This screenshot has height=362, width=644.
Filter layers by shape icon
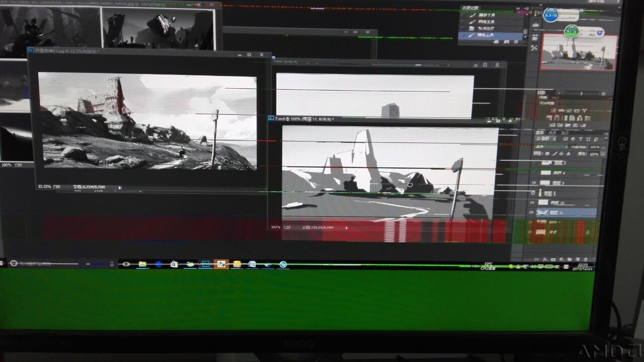588,139
